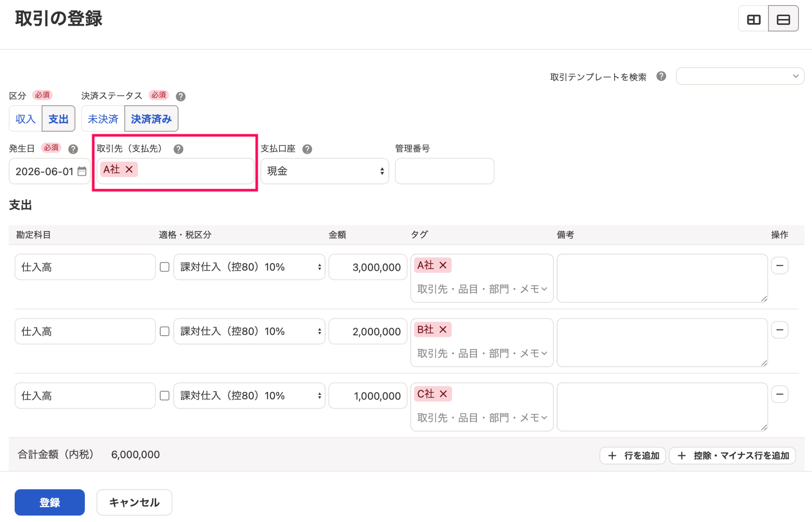
Task: Click the 適格・税区分 column header
Action: (185, 235)
